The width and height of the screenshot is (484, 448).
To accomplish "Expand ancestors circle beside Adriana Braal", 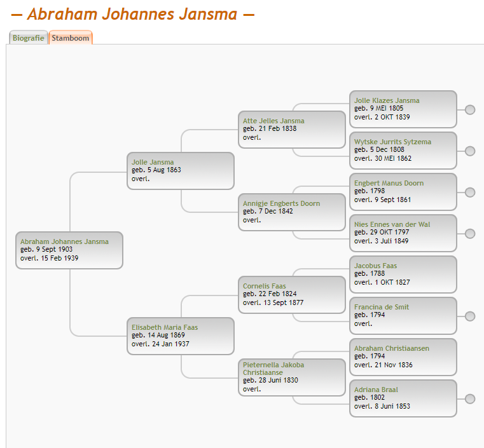I will coord(470,399).
